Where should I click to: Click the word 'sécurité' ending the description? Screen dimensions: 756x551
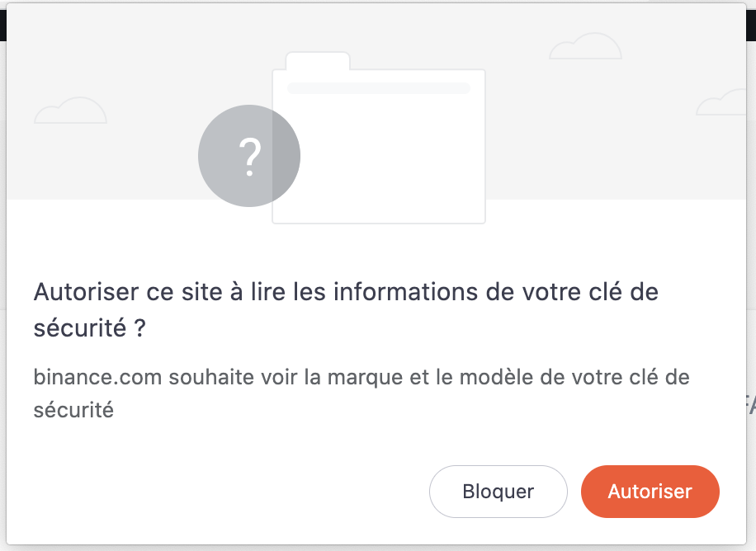73,410
